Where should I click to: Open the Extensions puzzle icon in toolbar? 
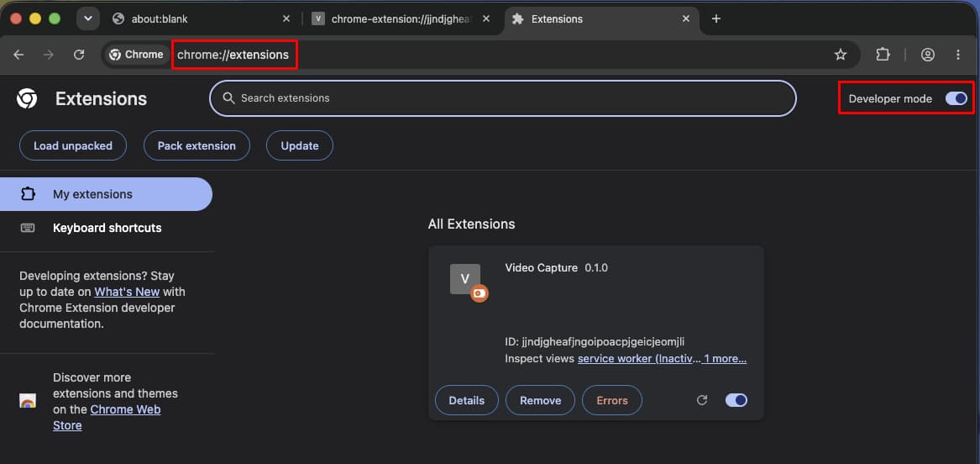883,55
